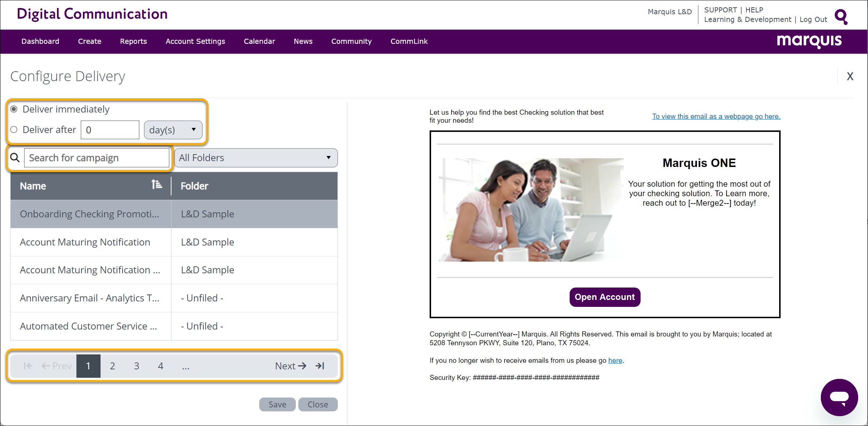This screenshot has height=426, width=868.
Task: Select Onboarding Checking Promoti... campaign row
Action: click(x=174, y=214)
